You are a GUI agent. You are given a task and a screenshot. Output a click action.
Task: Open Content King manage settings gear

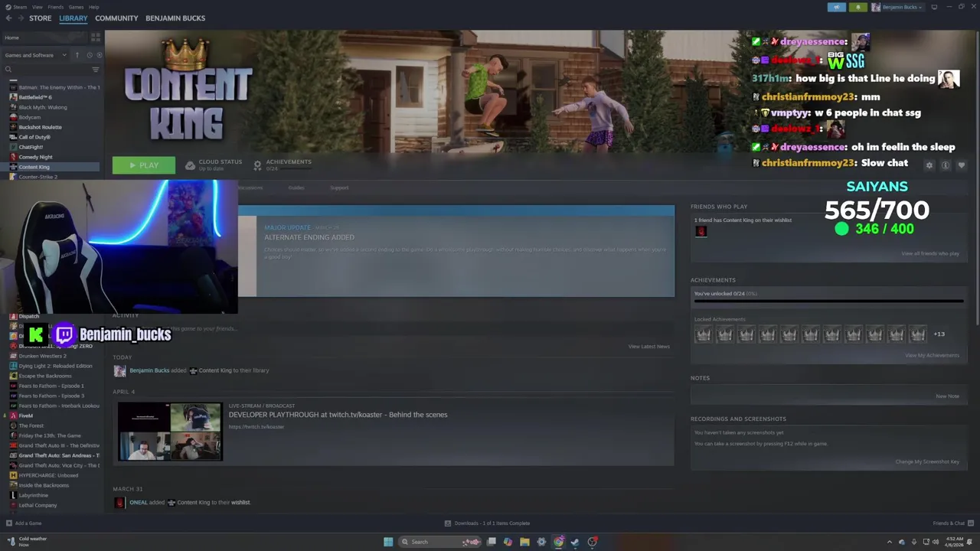tap(929, 165)
